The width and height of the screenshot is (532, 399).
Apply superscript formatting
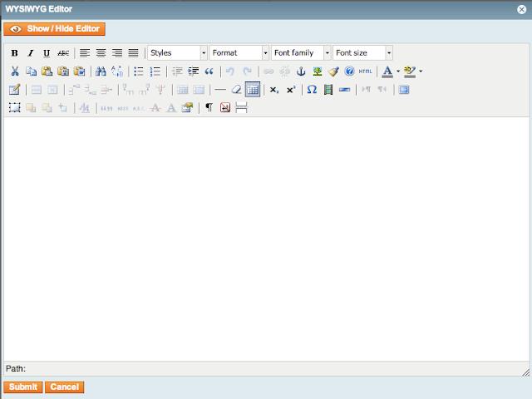[290, 90]
